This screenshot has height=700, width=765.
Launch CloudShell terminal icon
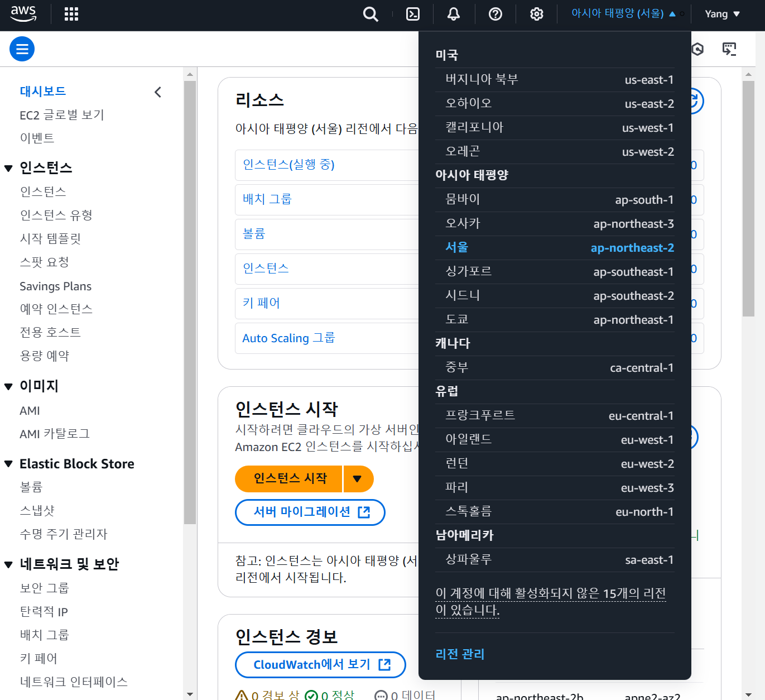413,14
